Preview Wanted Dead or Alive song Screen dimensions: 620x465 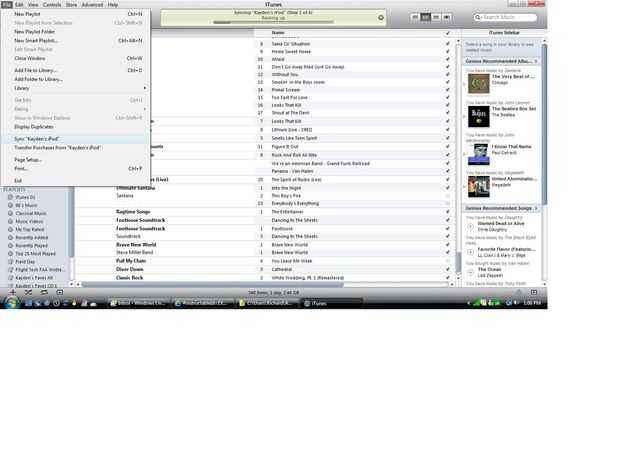[470, 227]
